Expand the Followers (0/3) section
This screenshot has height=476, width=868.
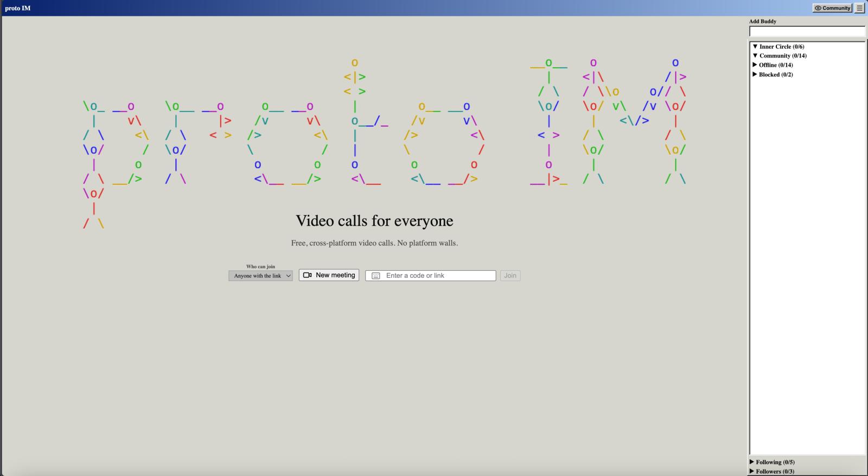(772, 471)
